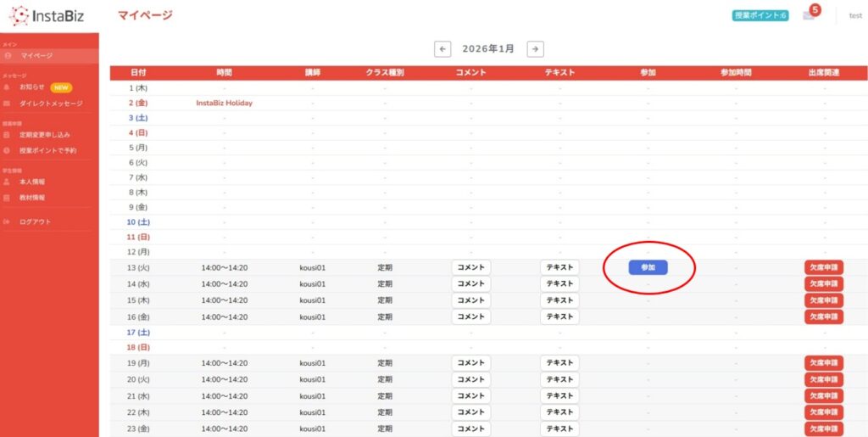Click the icon beside 授業ポイントで予約
The width and height of the screenshot is (868, 437).
click(7, 150)
